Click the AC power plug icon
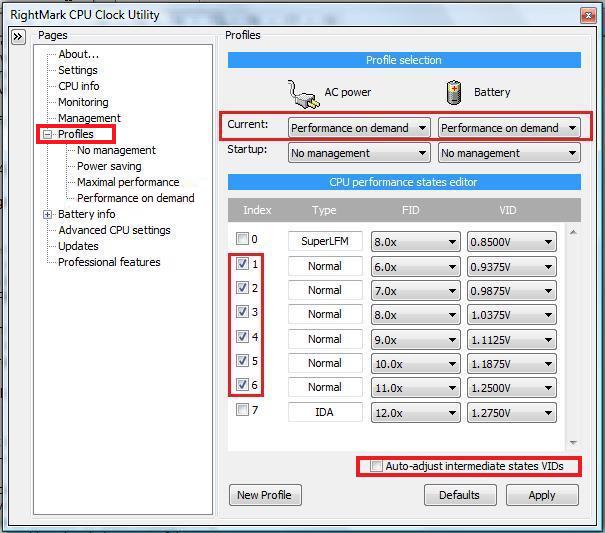605x533 pixels. coord(304,95)
